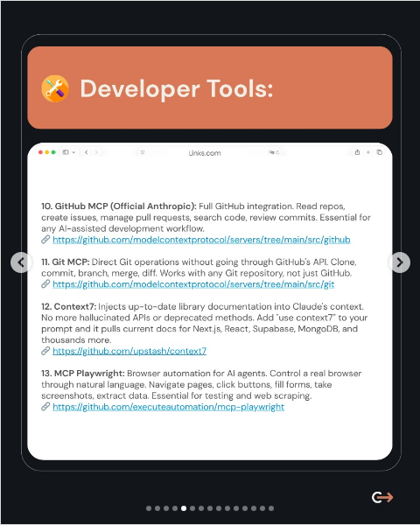Click the 'Developer Tools:' banner title

(177, 88)
